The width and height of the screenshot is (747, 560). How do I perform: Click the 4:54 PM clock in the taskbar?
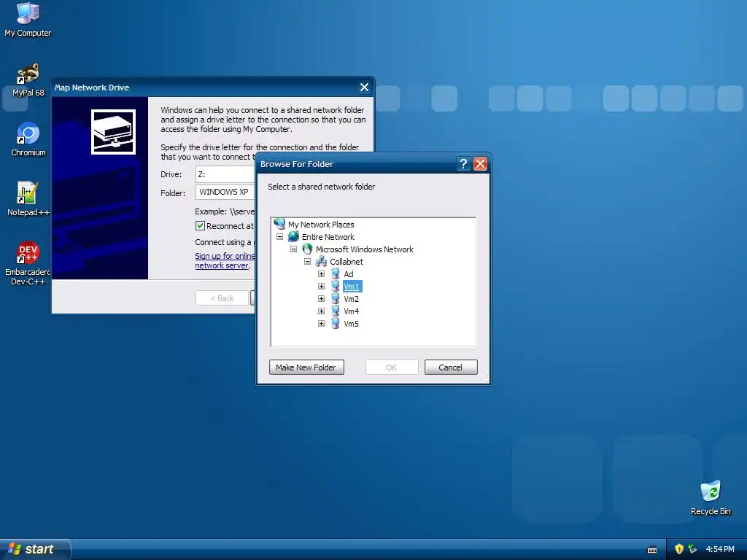[x=720, y=549]
